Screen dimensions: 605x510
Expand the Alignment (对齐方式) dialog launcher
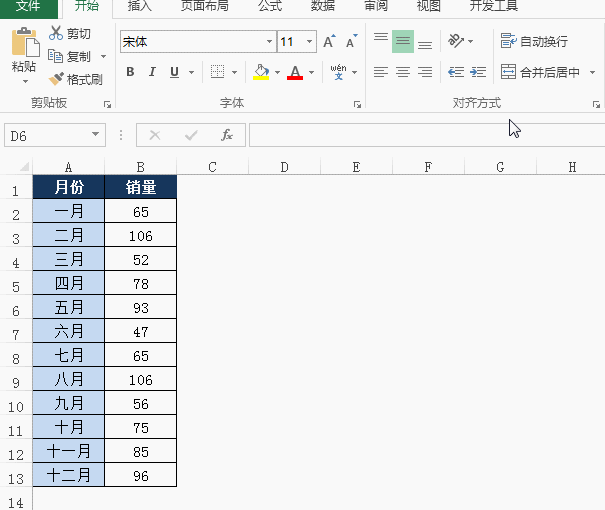(596, 105)
